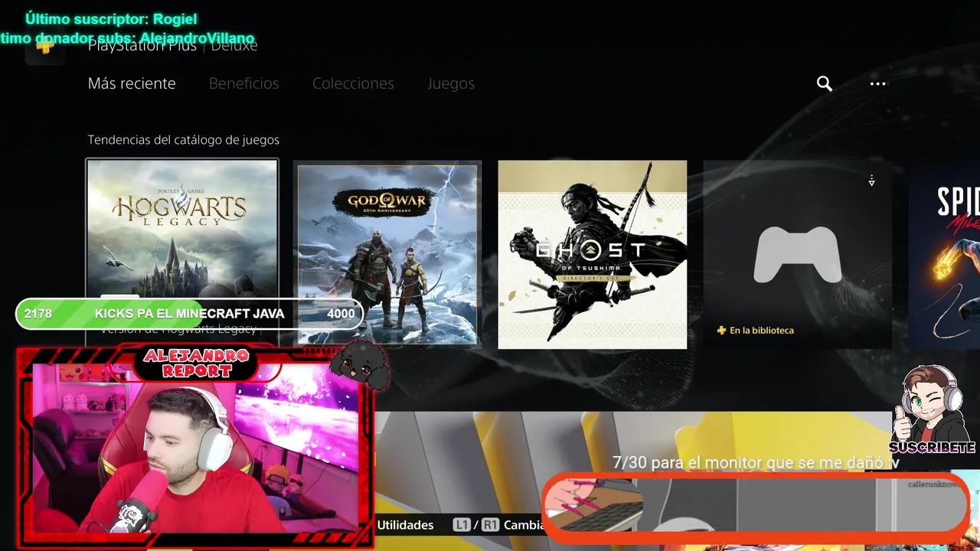This screenshot has width=980, height=551.
Task: Open the search magnifier icon
Action: [825, 83]
